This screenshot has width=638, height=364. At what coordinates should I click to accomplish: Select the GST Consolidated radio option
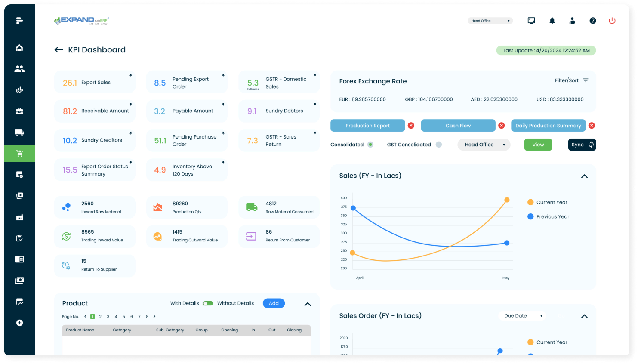(439, 145)
